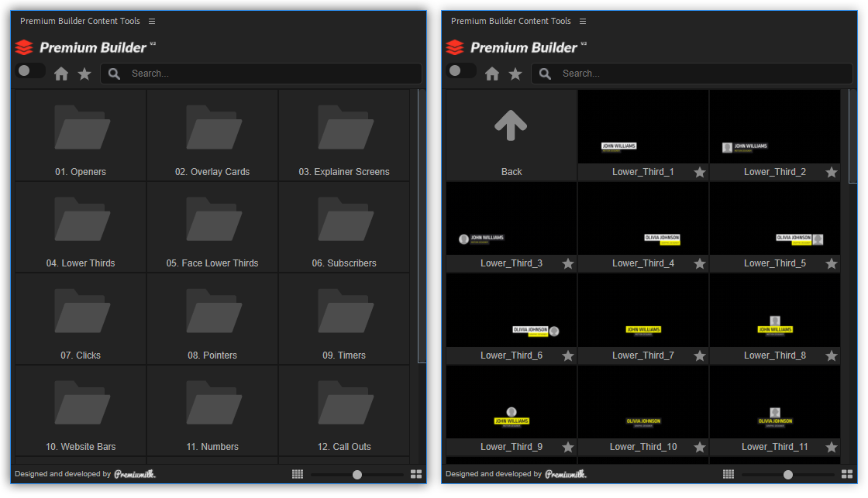Click the search magnifier in left panel
This screenshot has width=868, height=498.
pyautogui.click(x=114, y=74)
